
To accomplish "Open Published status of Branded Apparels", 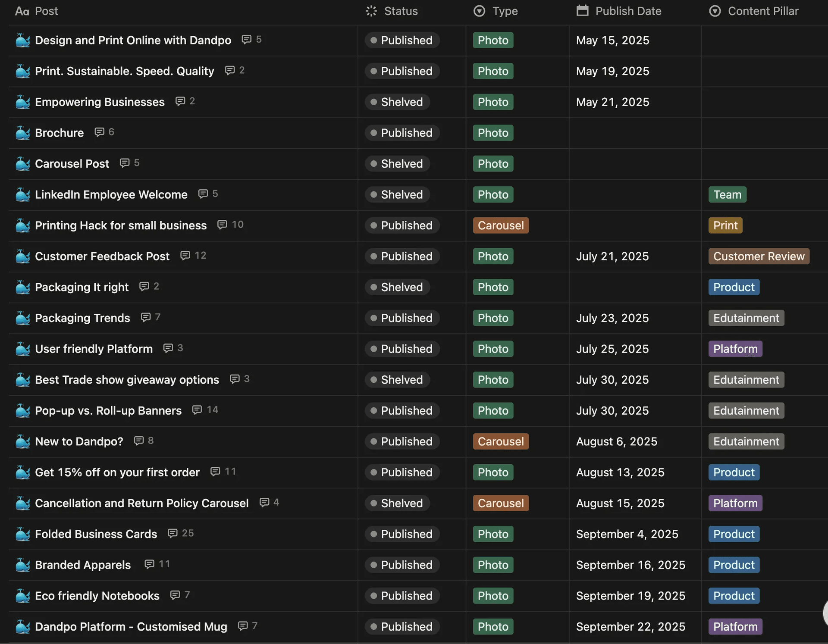I will coord(402,565).
